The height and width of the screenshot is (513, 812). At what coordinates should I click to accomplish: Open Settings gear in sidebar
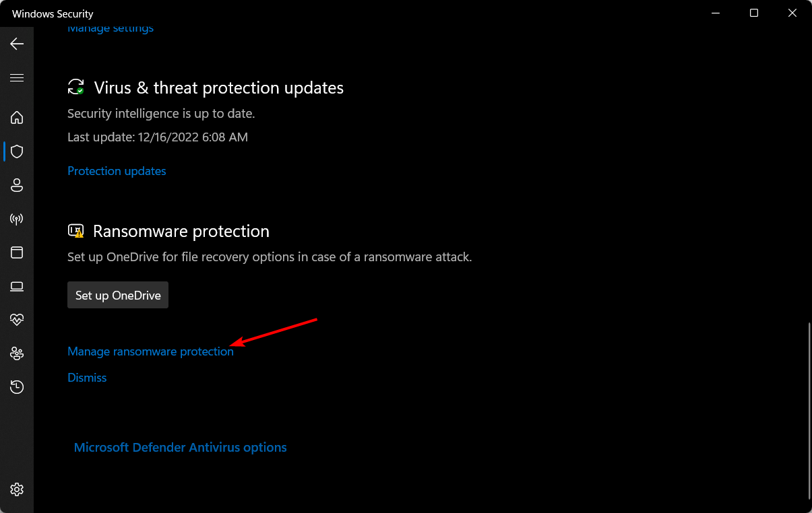(17, 489)
